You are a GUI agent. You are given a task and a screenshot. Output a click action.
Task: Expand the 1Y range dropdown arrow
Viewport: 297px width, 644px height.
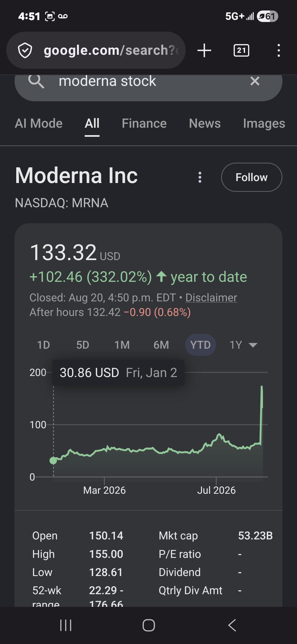253,345
